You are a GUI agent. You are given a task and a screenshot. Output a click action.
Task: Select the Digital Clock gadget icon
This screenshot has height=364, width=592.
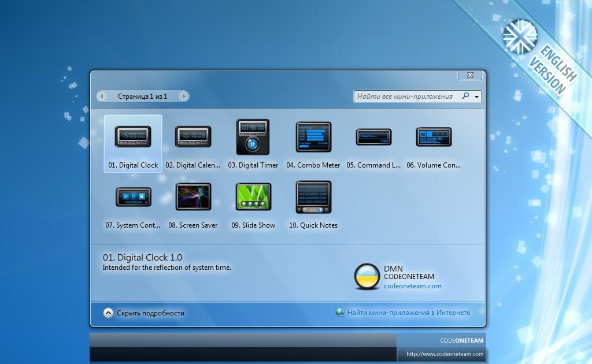pos(132,137)
